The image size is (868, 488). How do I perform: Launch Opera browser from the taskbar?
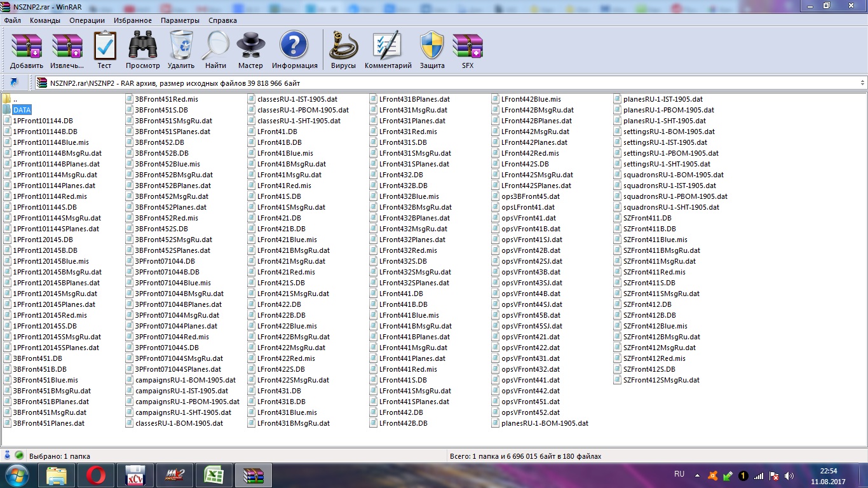pyautogui.click(x=96, y=475)
